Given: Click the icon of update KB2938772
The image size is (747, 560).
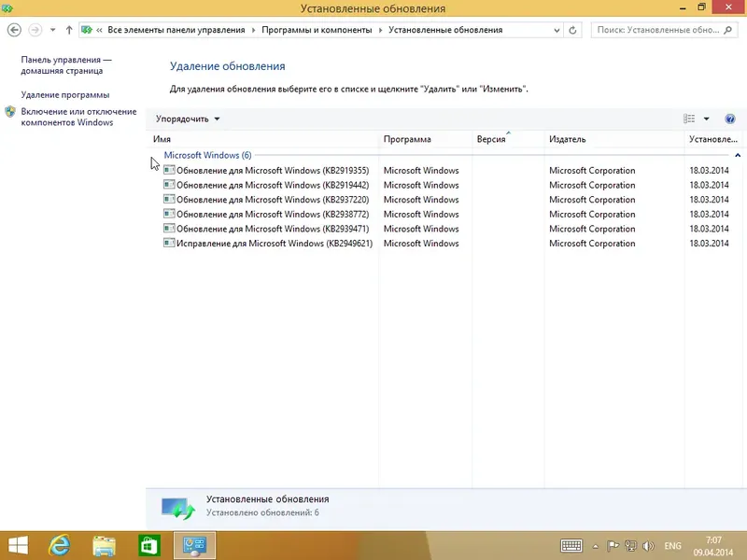Looking at the screenshot, I should click(x=169, y=214).
